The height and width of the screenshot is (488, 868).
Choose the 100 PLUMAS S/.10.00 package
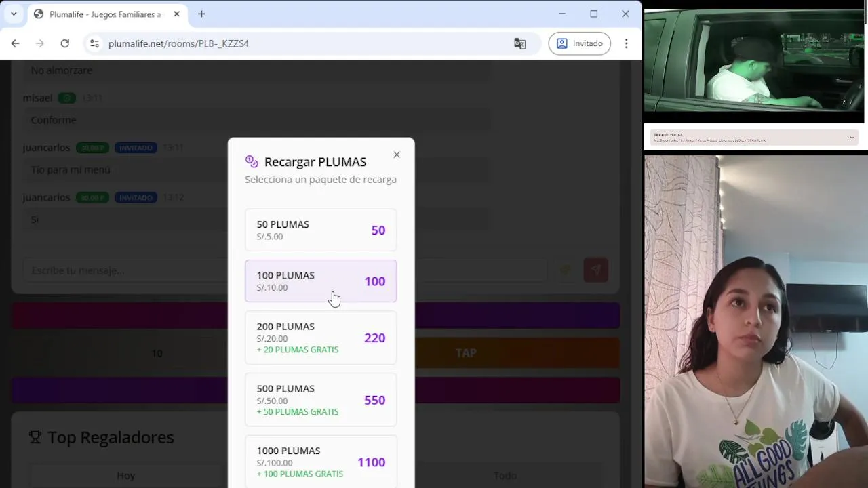(321, 281)
